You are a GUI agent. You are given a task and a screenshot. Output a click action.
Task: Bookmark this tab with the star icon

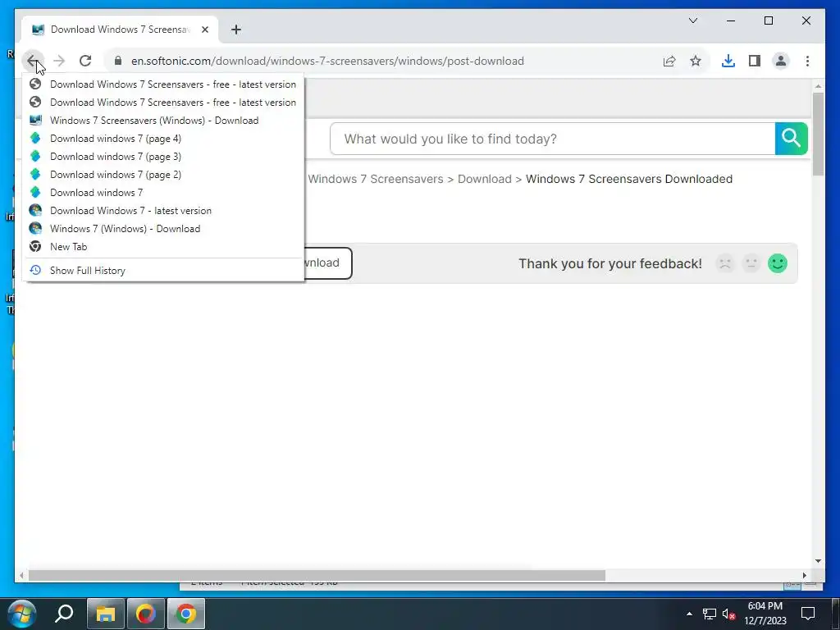tap(696, 61)
